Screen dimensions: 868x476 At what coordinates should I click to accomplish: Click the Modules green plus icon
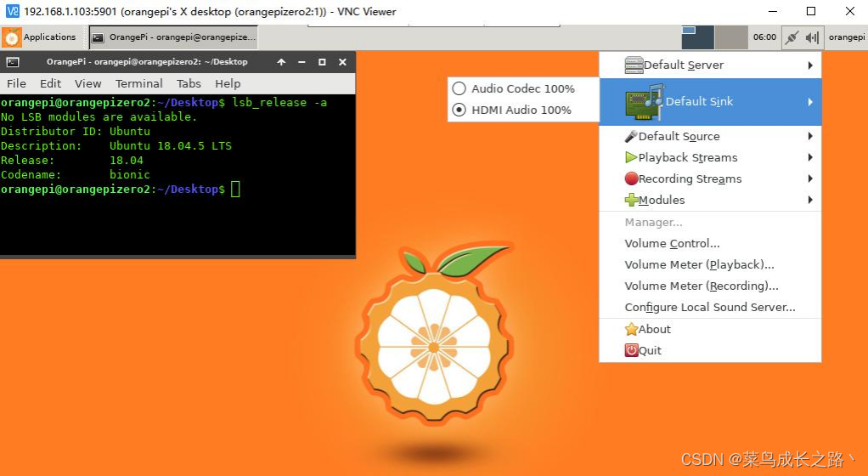[x=631, y=200]
